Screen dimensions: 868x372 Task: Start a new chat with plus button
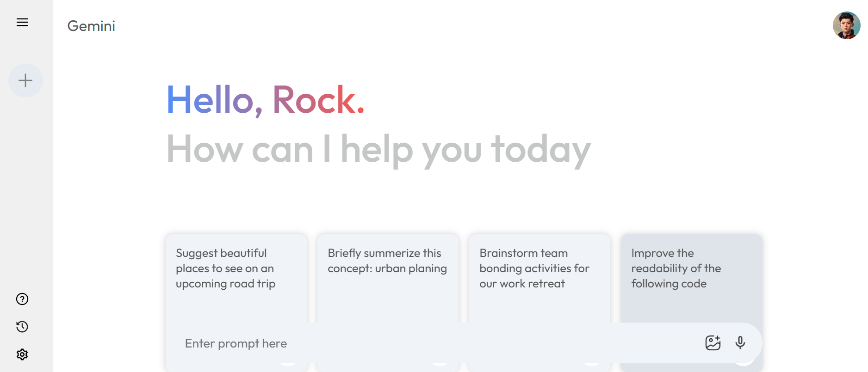[25, 80]
